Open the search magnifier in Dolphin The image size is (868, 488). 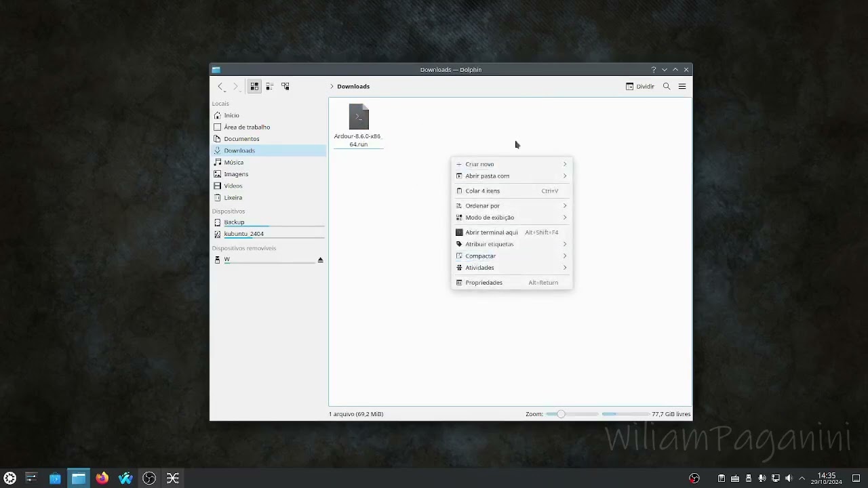[667, 87]
